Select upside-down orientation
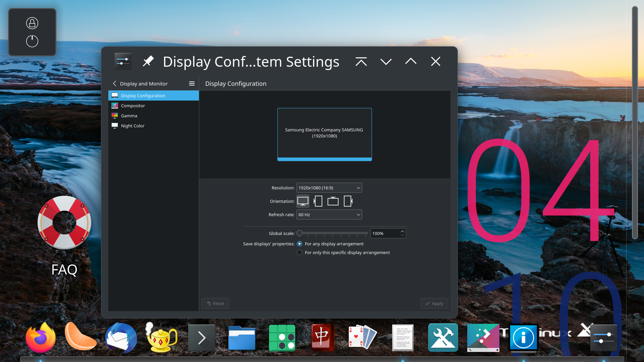The image size is (644, 362). tap(333, 201)
